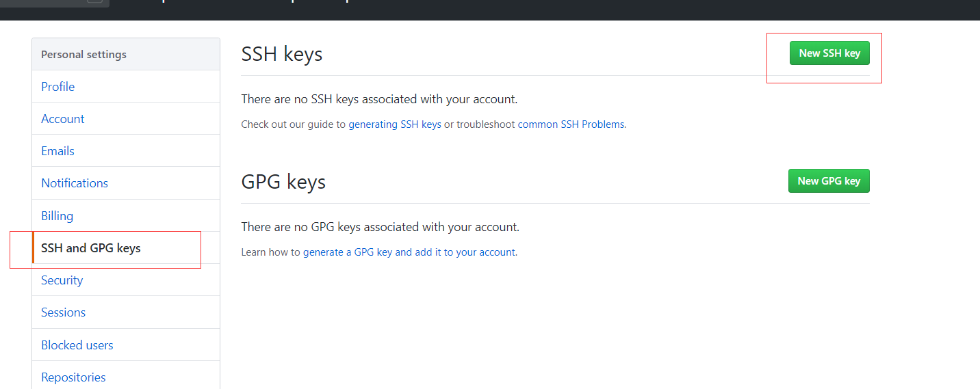
Task: Open Repositories in the sidebar
Action: coord(73,377)
